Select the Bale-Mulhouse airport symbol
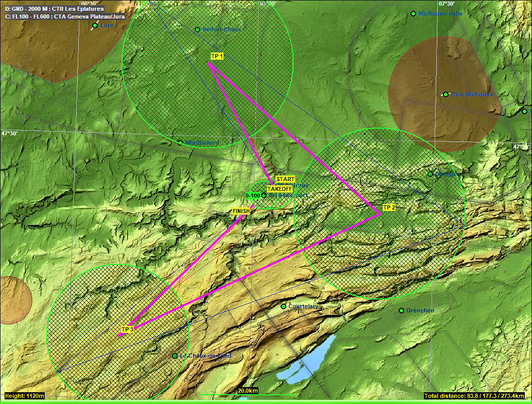Viewport: 532px width, 404px height. click(445, 94)
